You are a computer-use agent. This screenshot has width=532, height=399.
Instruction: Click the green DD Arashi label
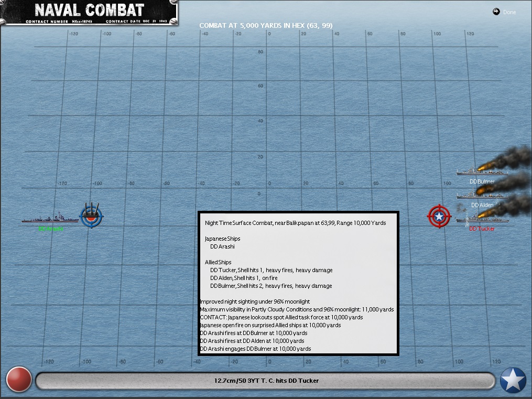51,229
